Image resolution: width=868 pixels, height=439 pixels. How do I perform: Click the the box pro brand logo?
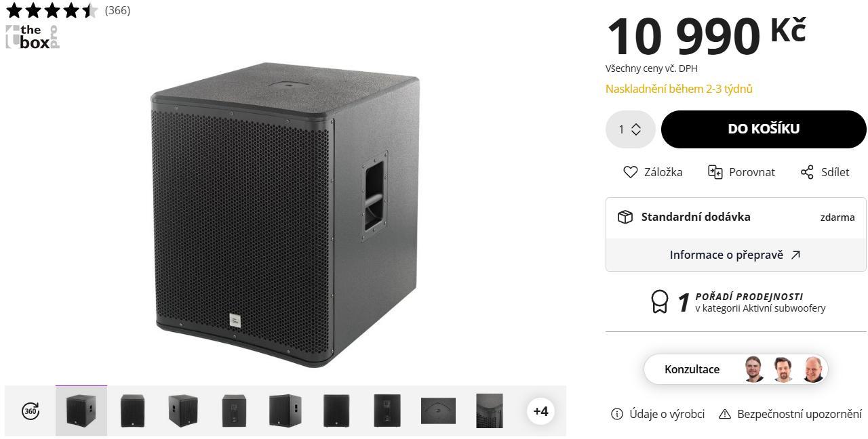pos(33,37)
